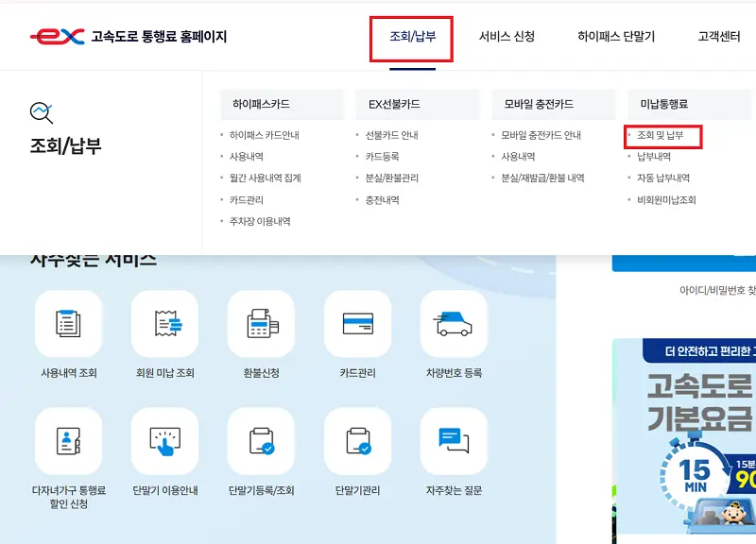The width and height of the screenshot is (756, 544).
Task: Open the 서비스 신청 top menu
Action: (507, 37)
